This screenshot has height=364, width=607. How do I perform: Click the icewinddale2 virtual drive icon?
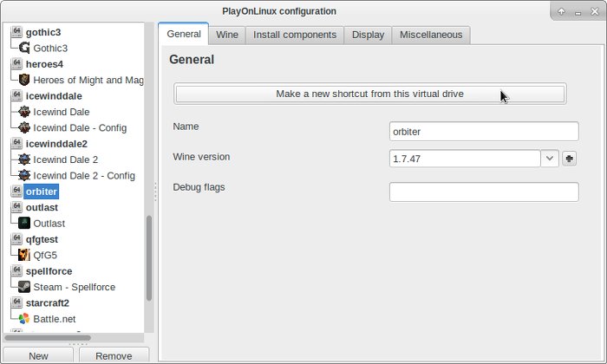click(x=16, y=144)
